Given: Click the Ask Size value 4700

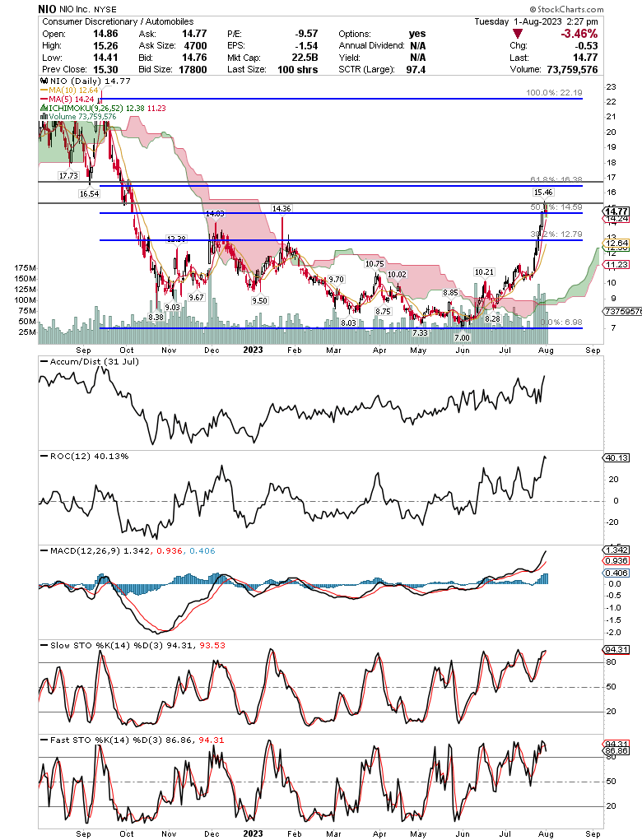Looking at the screenshot, I should tap(195, 45).
